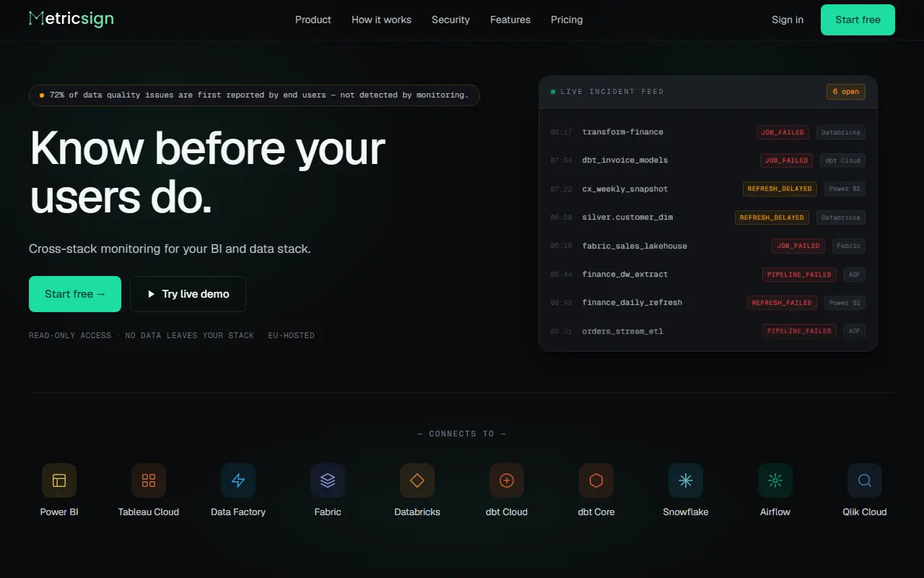Select the Qlik Cloud magnifier icon
Image resolution: width=924 pixels, height=578 pixels.
click(x=865, y=480)
